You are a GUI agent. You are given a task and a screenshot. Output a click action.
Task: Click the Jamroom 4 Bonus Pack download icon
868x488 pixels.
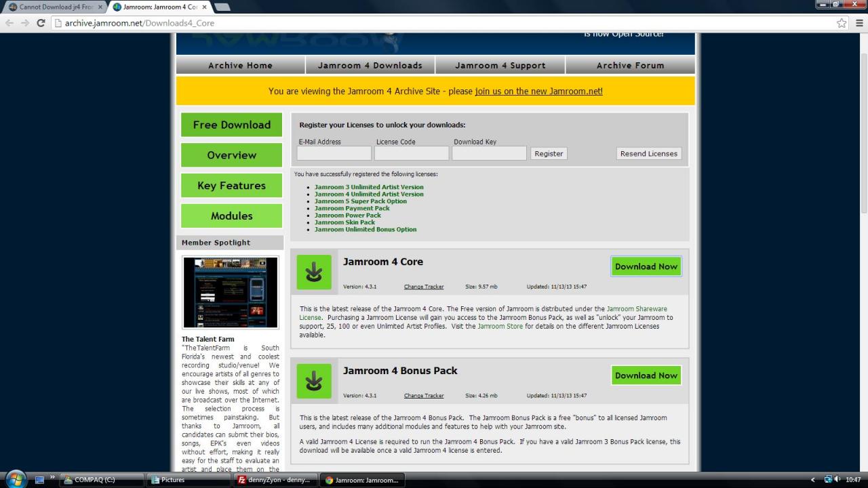click(x=313, y=381)
